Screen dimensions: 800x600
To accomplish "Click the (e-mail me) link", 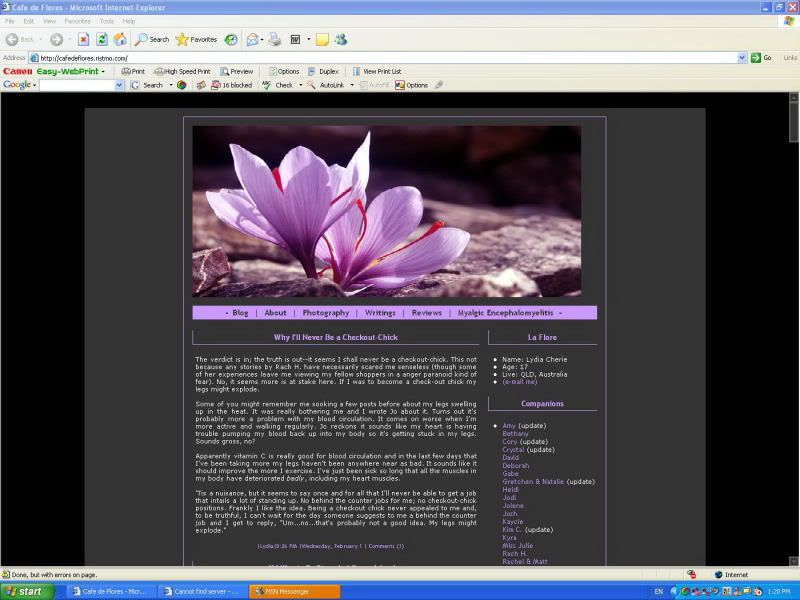I will [520, 382].
